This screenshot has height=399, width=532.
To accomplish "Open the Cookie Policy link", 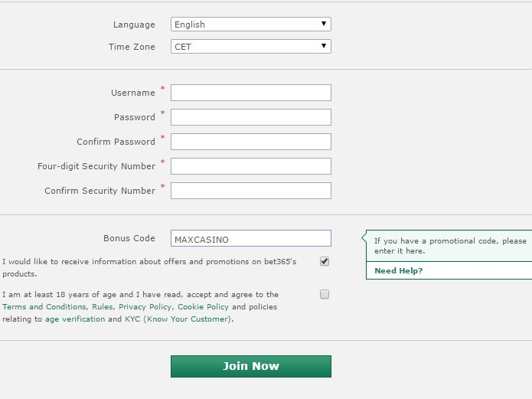I will point(203,307).
